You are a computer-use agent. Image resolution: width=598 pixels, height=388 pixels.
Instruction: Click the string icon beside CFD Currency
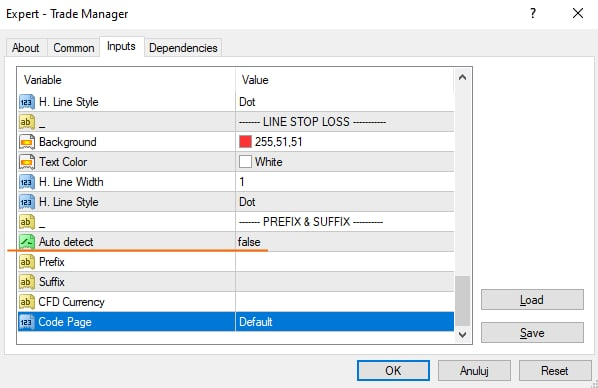[x=27, y=302]
